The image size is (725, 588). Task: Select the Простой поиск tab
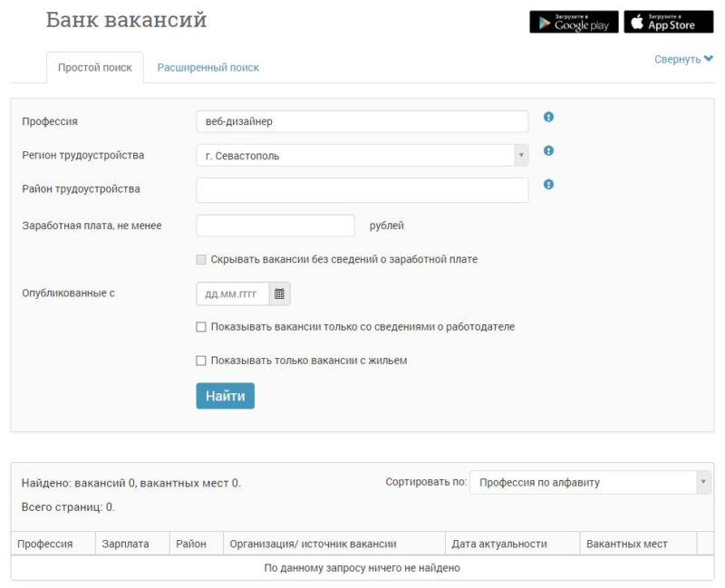tap(94, 68)
